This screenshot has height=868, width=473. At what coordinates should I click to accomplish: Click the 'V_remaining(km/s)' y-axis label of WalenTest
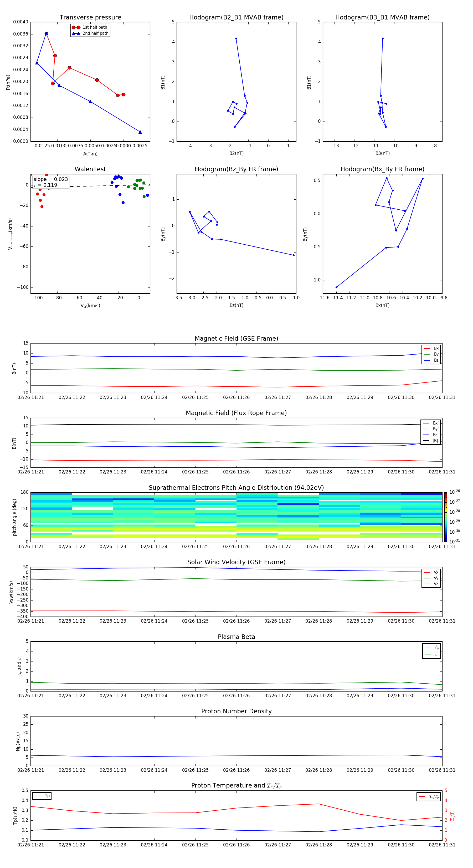10,234
